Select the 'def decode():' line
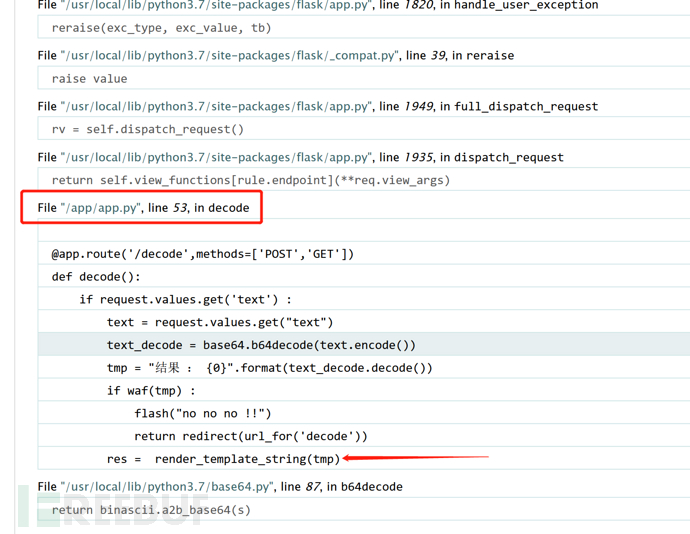690x534 pixels. (96, 277)
